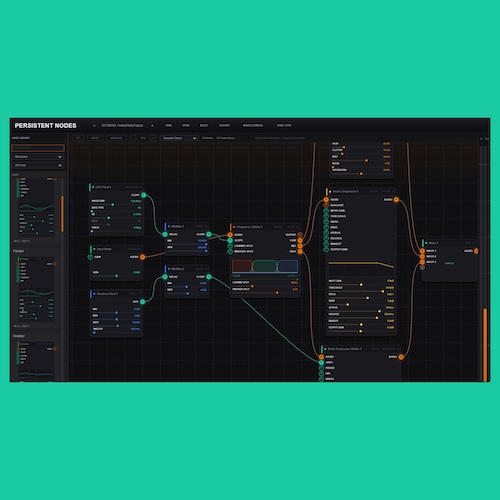Viewport: 500px width, 500px height.
Task: Go to the previous preset arrow
Action: (94, 126)
